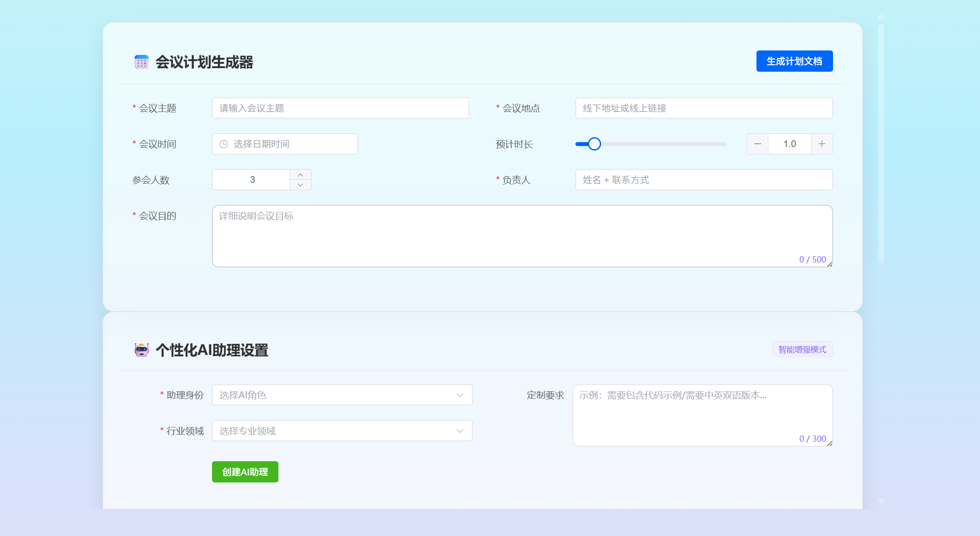The width and height of the screenshot is (980, 536).
Task: Click the clock icon in 会议时间 field
Action: 224,144
